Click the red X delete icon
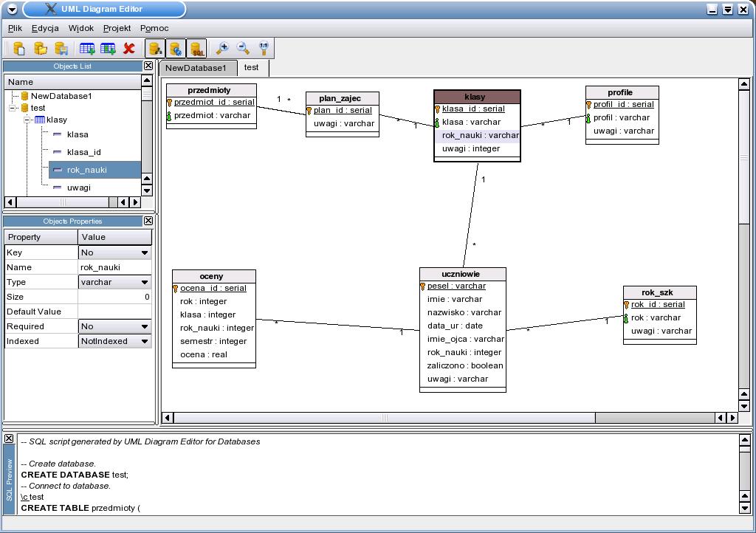The height and width of the screenshot is (533, 756). (x=129, y=49)
